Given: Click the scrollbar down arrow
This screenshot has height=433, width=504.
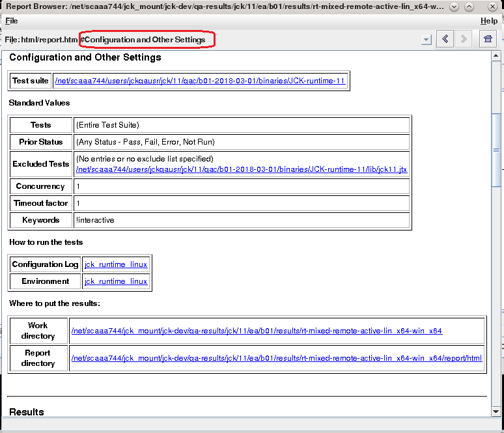Looking at the screenshot, I should pos(496,412).
